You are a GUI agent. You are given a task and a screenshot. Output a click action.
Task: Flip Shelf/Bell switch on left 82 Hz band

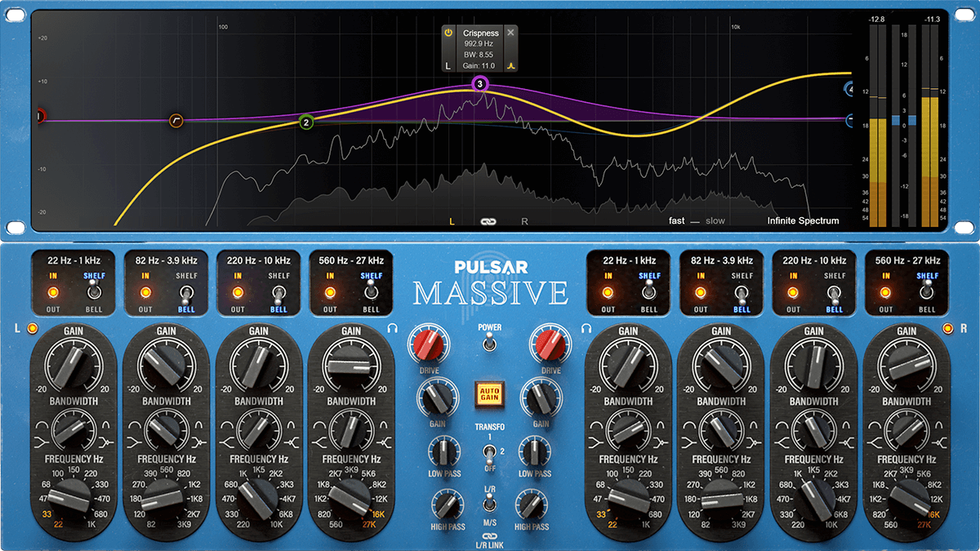tap(187, 293)
